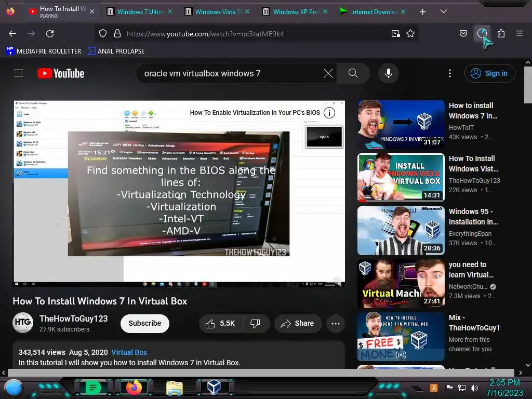Click the main video player
The height and width of the screenshot is (399, 532).
[179, 193]
